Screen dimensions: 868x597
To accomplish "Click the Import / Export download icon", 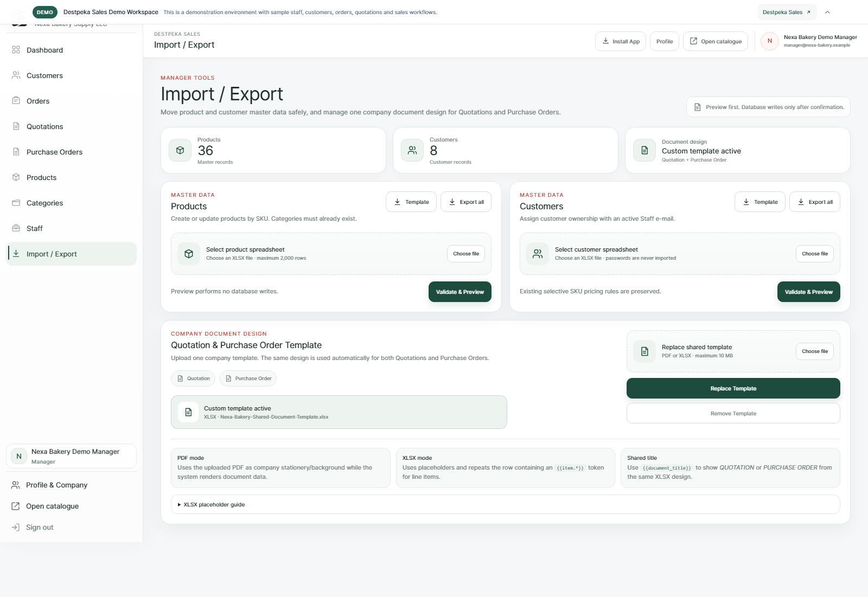I will 16,254.
